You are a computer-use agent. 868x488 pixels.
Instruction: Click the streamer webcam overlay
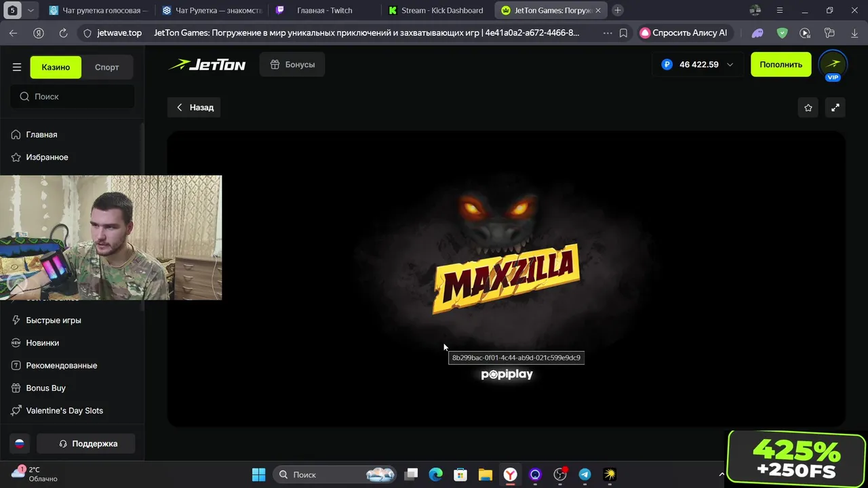coord(111,237)
